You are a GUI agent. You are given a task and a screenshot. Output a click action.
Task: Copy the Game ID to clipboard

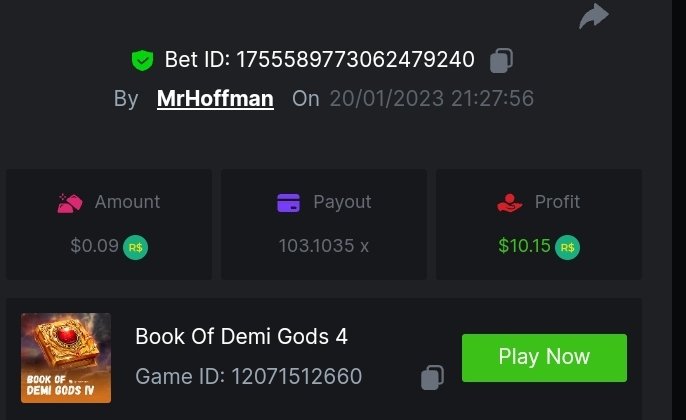pos(432,377)
